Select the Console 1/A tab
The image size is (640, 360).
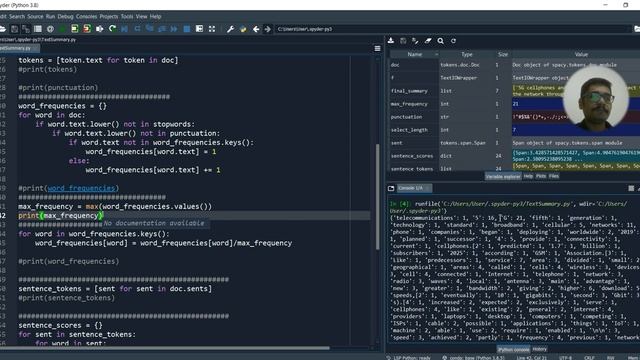point(413,188)
